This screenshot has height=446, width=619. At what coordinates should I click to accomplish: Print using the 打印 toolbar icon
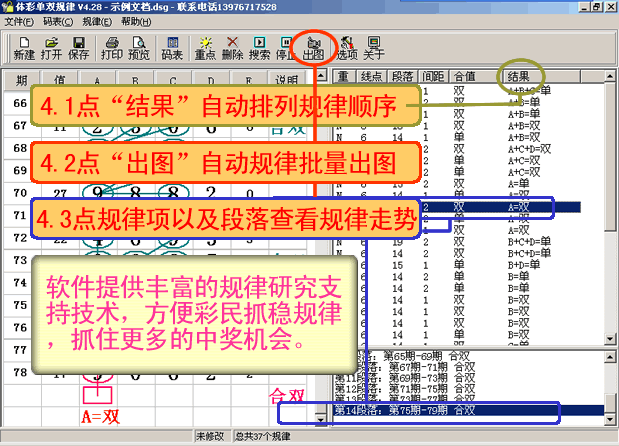click(x=112, y=48)
